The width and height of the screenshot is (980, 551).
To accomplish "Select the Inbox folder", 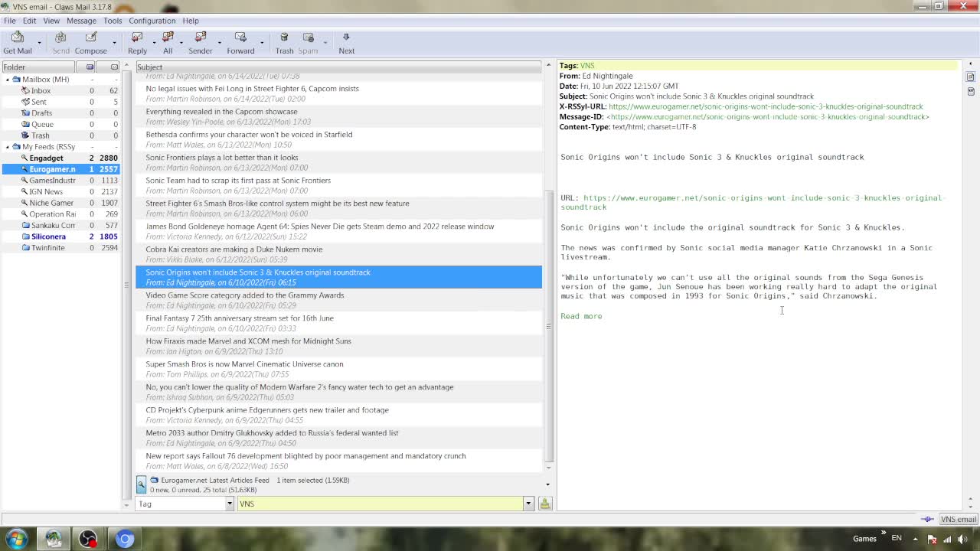I will click(x=41, y=90).
